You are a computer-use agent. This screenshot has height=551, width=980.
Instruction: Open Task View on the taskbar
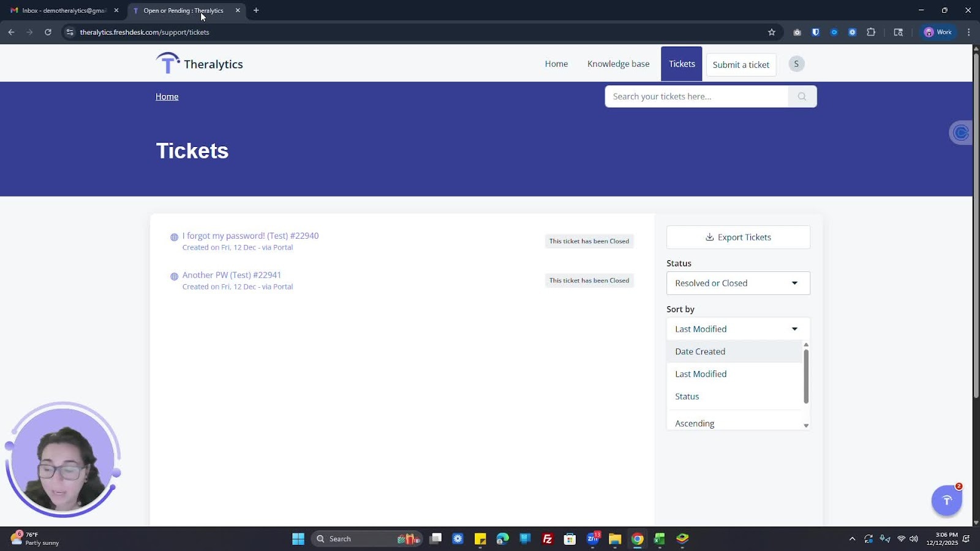435,539
